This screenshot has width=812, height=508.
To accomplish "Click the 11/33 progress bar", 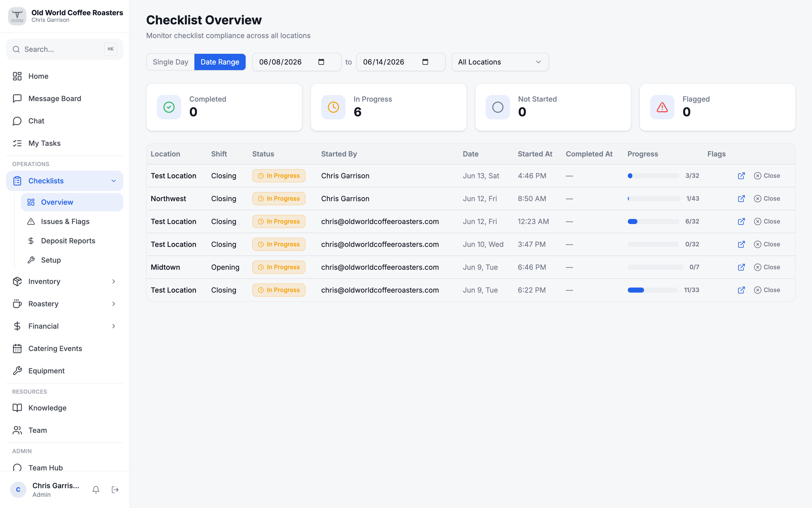I will coord(653,290).
